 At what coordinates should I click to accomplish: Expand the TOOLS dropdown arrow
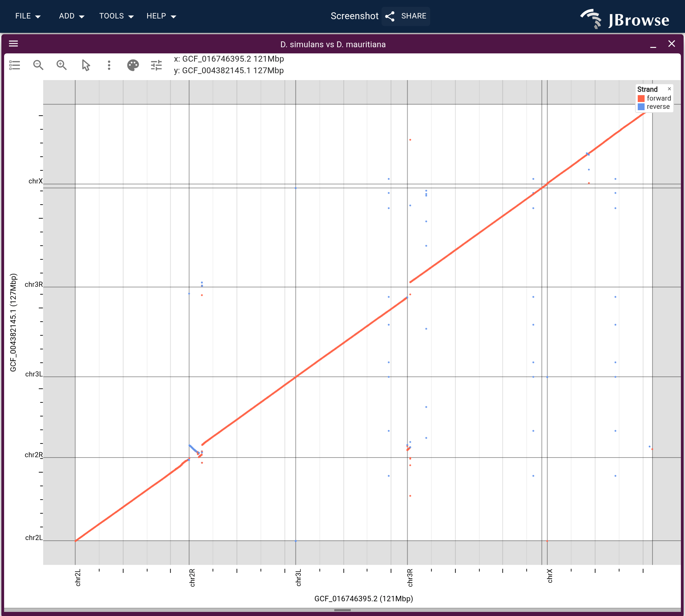tap(131, 17)
